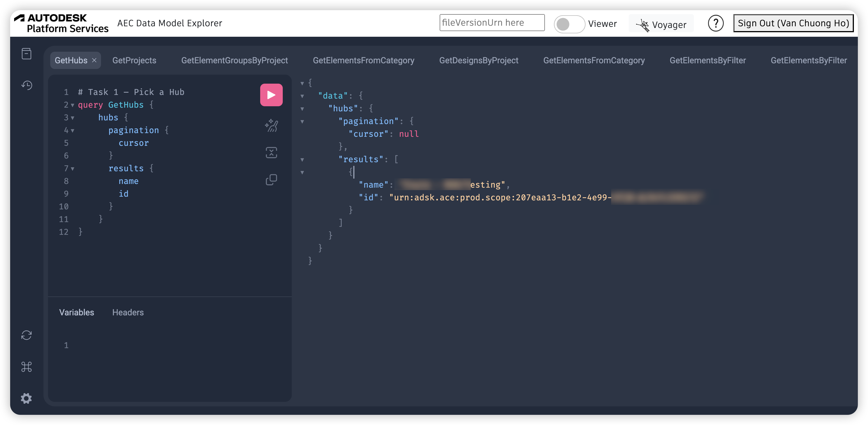Collapse the "results" array in response

pyautogui.click(x=302, y=160)
